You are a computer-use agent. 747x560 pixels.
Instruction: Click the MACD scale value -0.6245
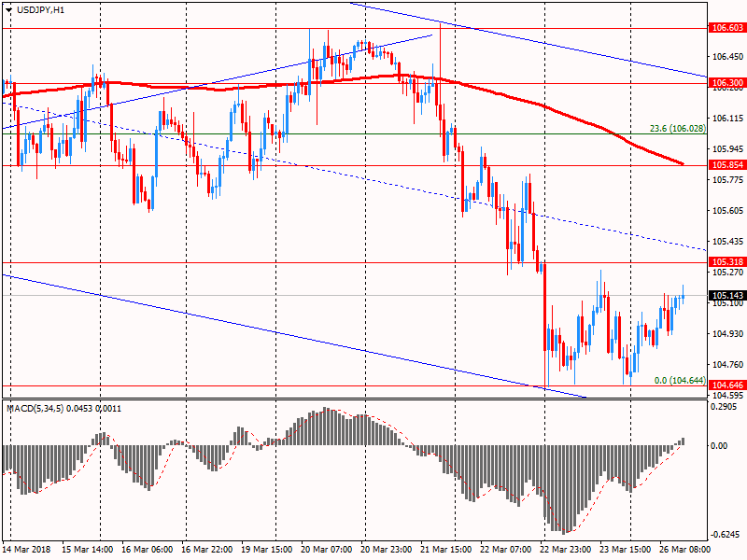(x=726, y=534)
